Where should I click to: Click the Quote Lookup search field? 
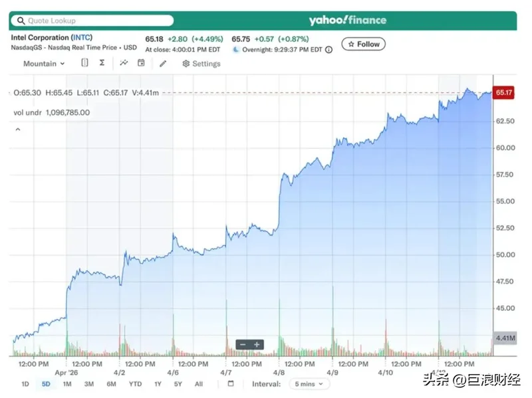coord(93,21)
